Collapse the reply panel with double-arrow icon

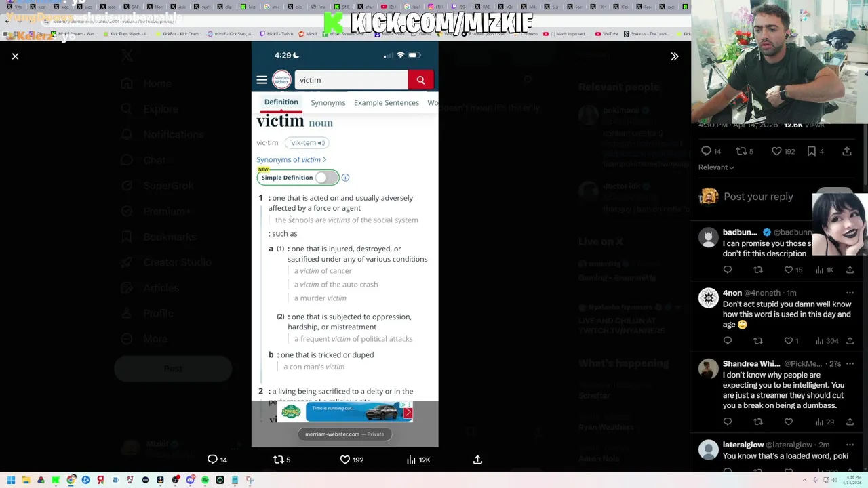[x=675, y=56]
